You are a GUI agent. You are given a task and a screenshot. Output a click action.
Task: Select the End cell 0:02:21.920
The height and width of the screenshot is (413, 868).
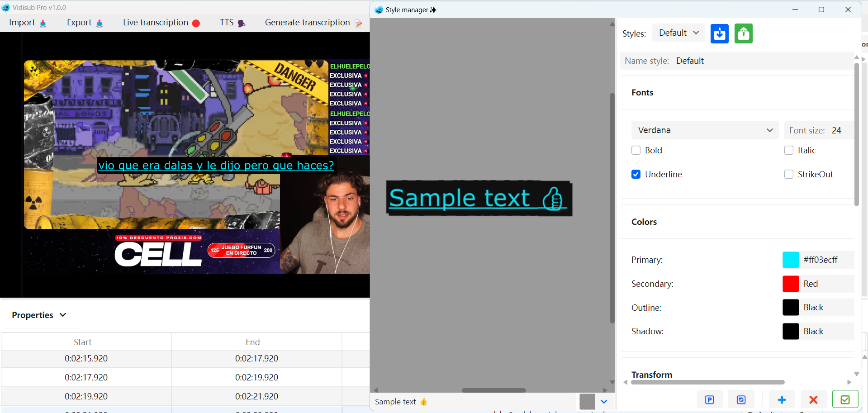point(256,397)
